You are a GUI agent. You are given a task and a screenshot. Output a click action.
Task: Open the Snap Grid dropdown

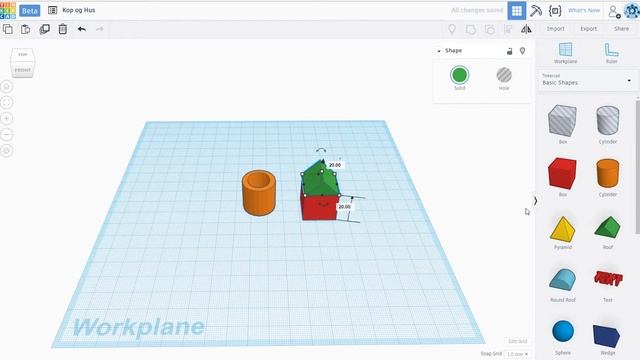518,354
